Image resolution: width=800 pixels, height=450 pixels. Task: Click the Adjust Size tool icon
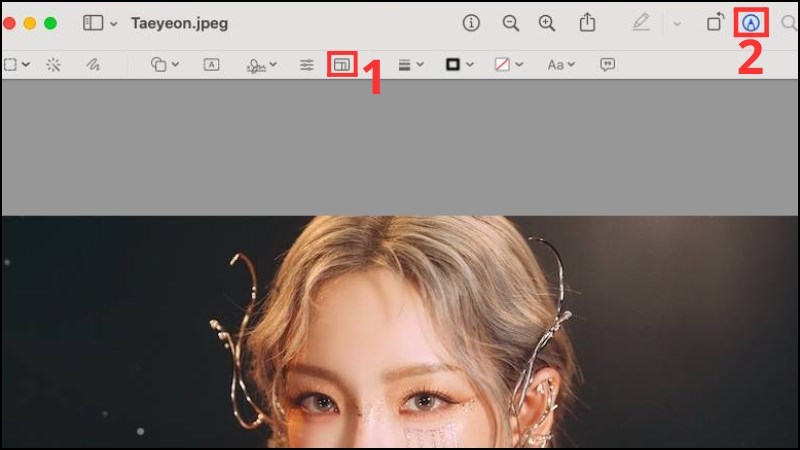coord(342,65)
